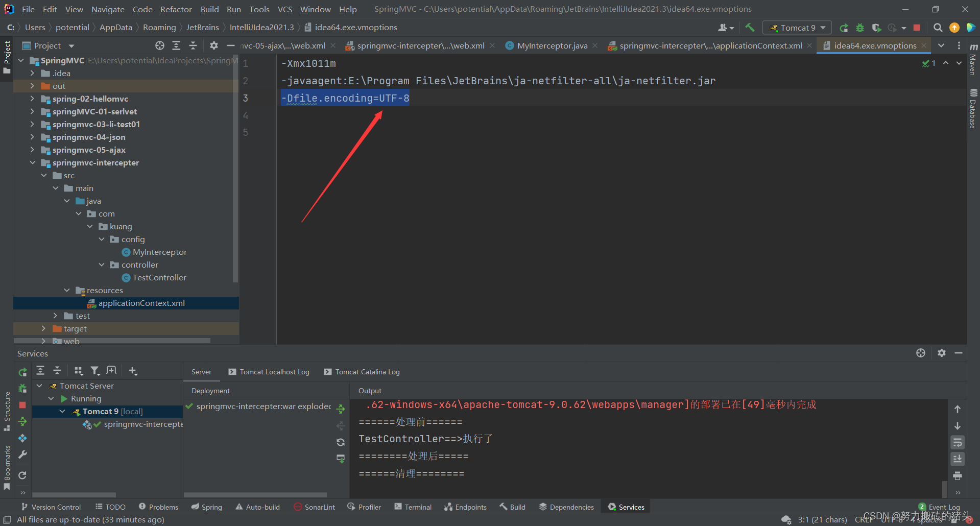
Task: Click the Add Service plus icon
Action: [x=133, y=371]
